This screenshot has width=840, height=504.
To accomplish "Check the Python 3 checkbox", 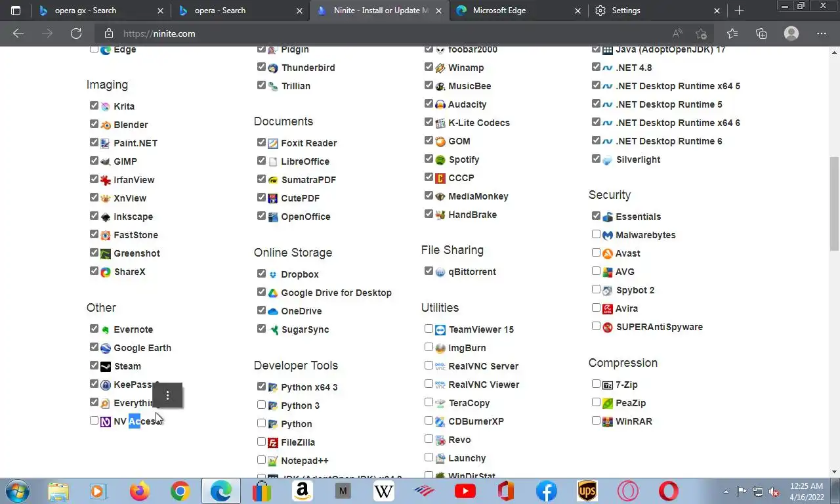I will (261, 405).
